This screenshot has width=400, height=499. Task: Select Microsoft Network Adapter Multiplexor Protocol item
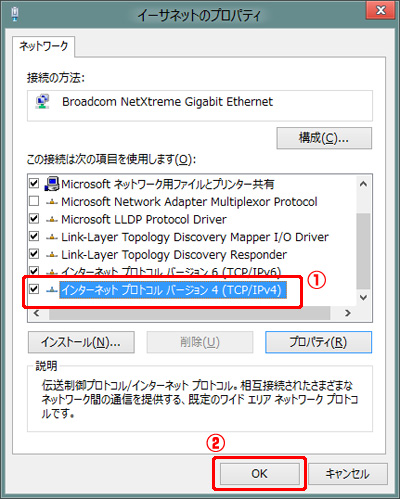(x=189, y=202)
